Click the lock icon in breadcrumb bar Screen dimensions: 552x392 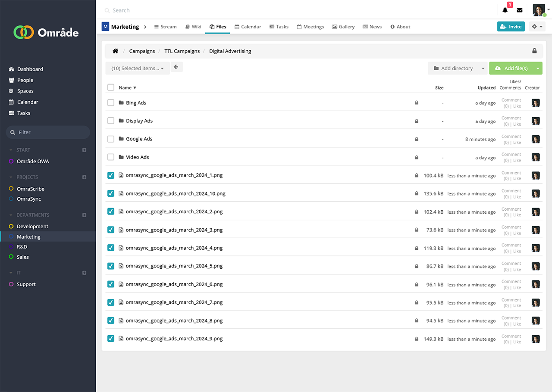tap(534, 51)
